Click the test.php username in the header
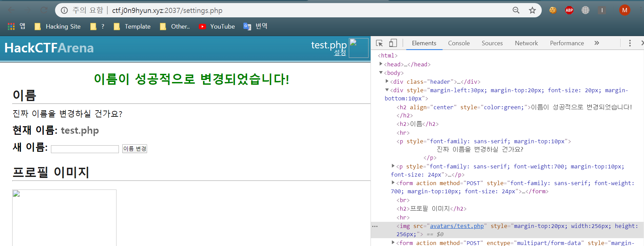The image size is (644, 246). point(329,45)
